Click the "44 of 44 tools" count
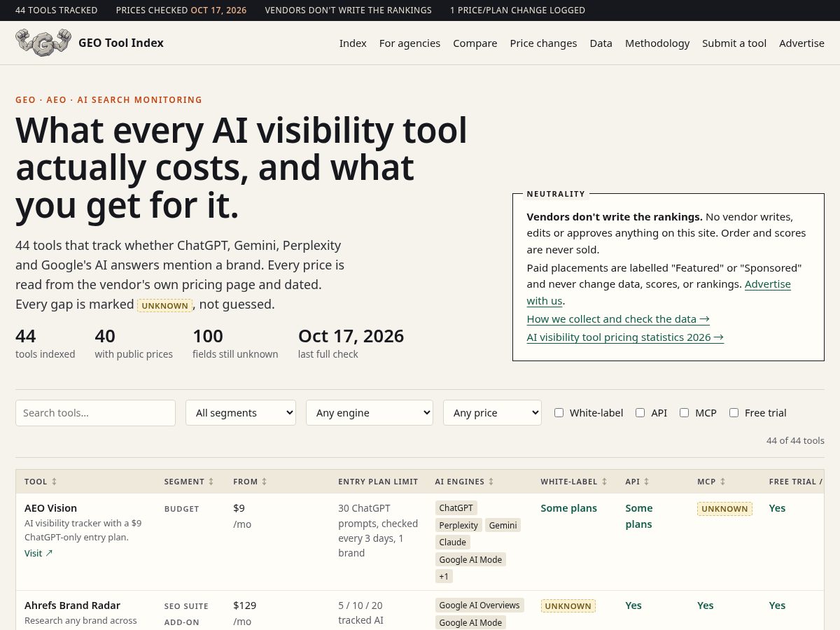Viewport: 840px width, 630px height. coord(795,441)
